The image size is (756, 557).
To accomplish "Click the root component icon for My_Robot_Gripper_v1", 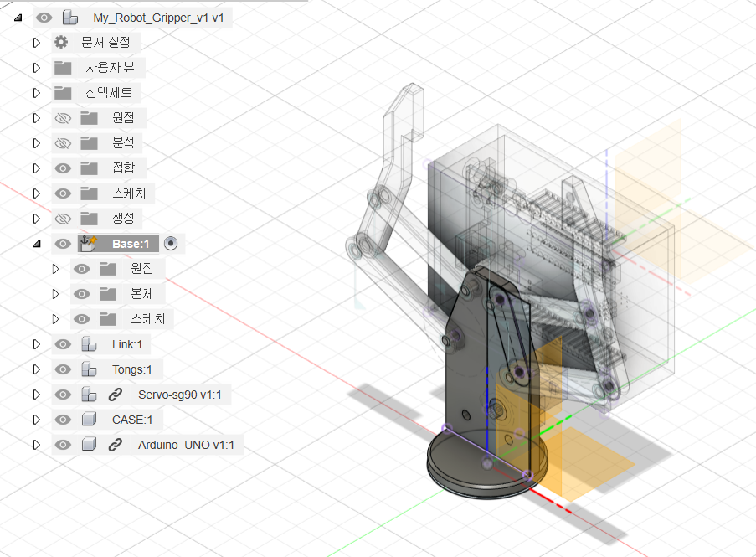I will (x=70, y=18).
